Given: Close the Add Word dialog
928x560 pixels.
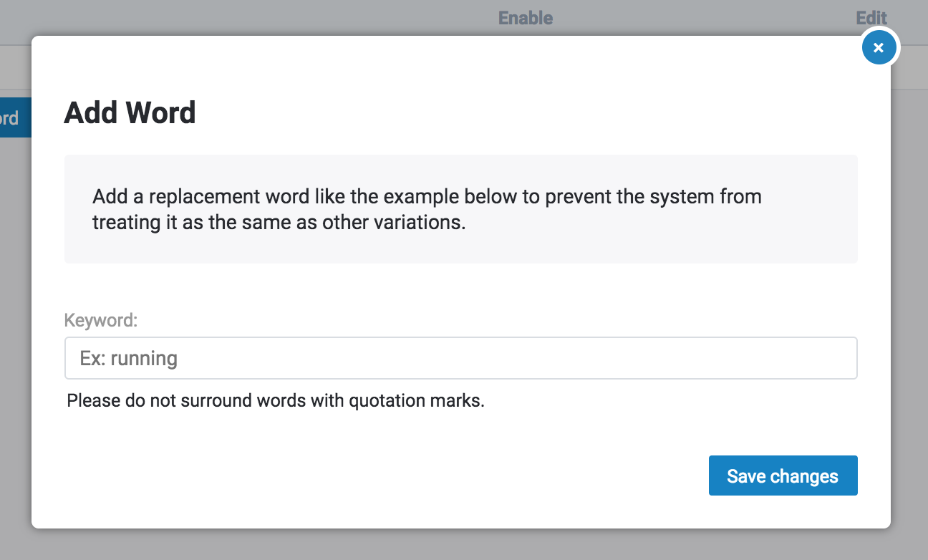Looking at the screenshot, I should point(879,48).
